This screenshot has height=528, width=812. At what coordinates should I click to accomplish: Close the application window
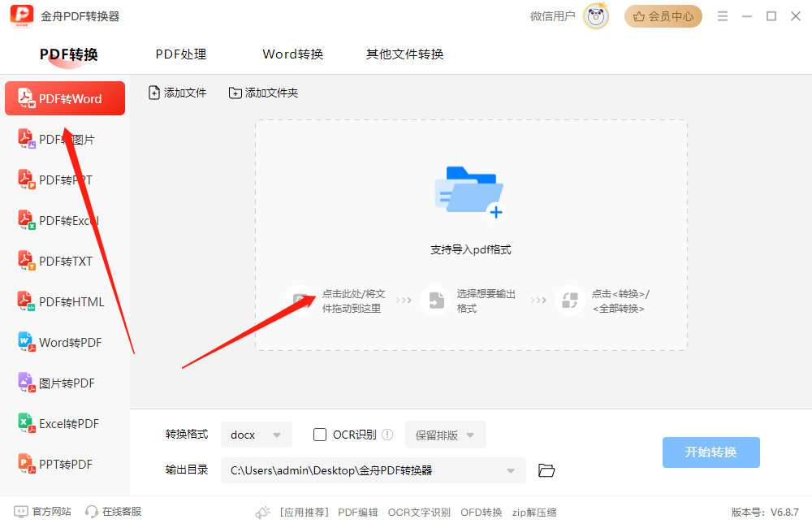click(x=796, y=16)
